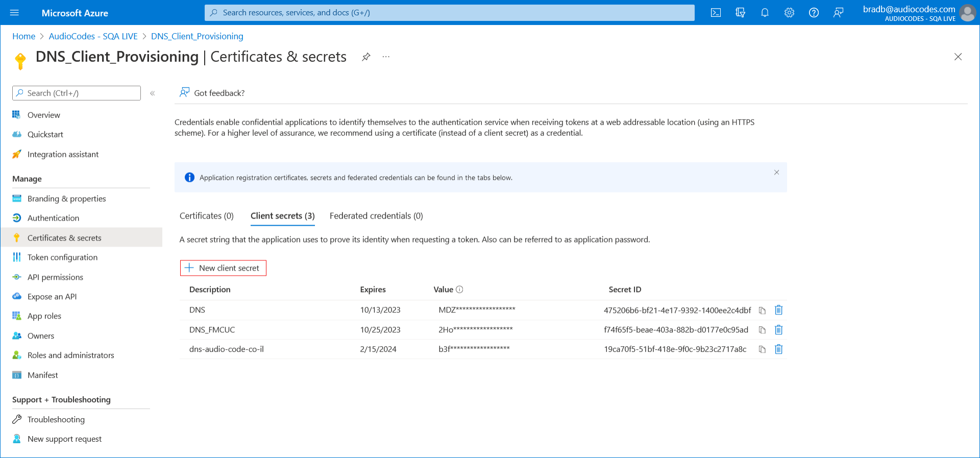Focus the sidebar Search (Ctrl+/) field
The width and height of the screenshot is (980, 458).
click(77, 93)
